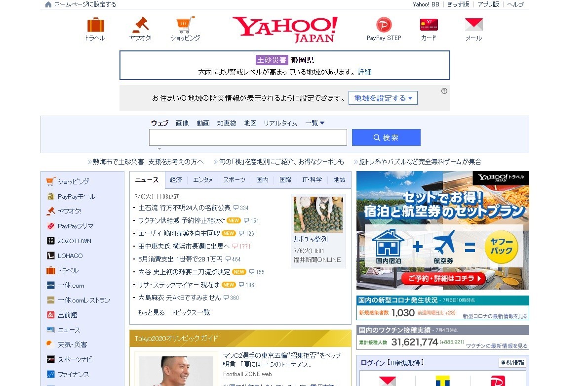The height and width of the screenshot is (386, 588).
Task: Open the ヘルプ link at top
Action: pos(515,4)
